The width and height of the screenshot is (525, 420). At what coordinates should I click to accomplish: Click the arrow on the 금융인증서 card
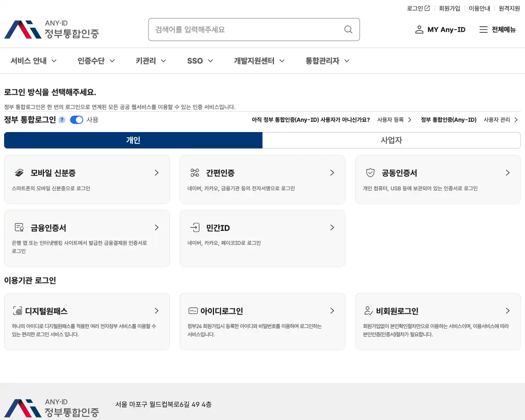[157, 227]
